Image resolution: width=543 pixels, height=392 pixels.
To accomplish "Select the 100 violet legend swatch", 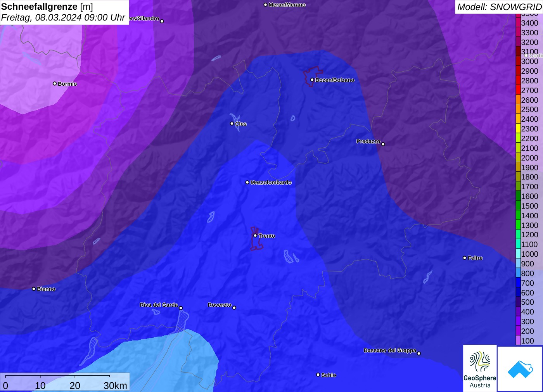I will (x=518, y=340).
